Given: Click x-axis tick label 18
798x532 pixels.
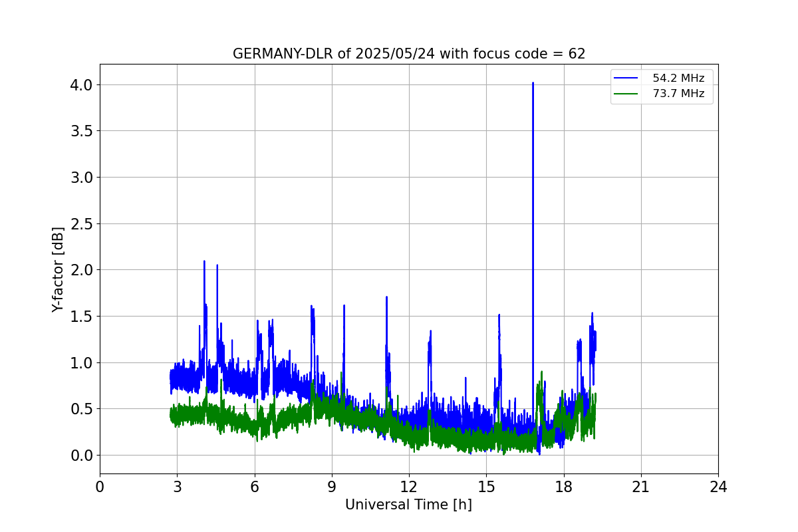Looking at the screenshot, I should pos(564,487).
